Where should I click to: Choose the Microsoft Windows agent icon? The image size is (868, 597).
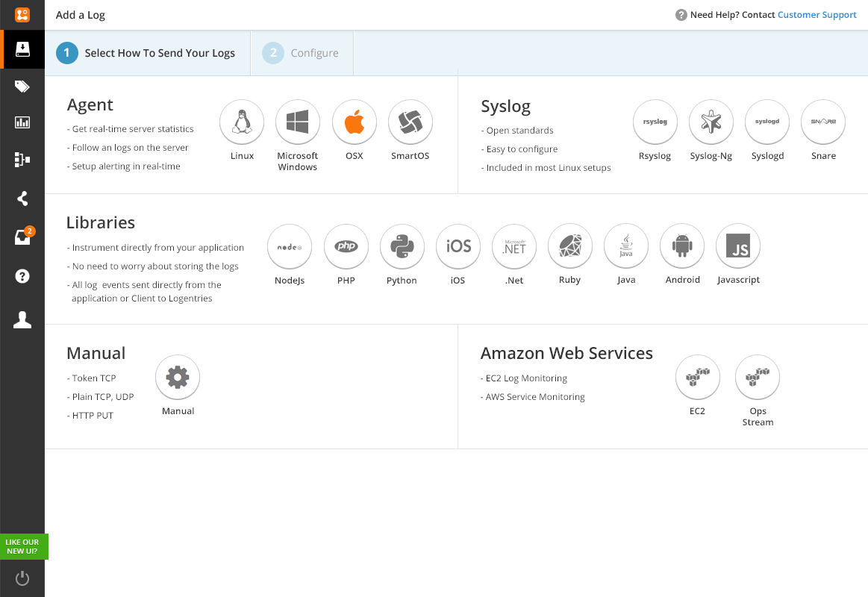click(298, 122)
